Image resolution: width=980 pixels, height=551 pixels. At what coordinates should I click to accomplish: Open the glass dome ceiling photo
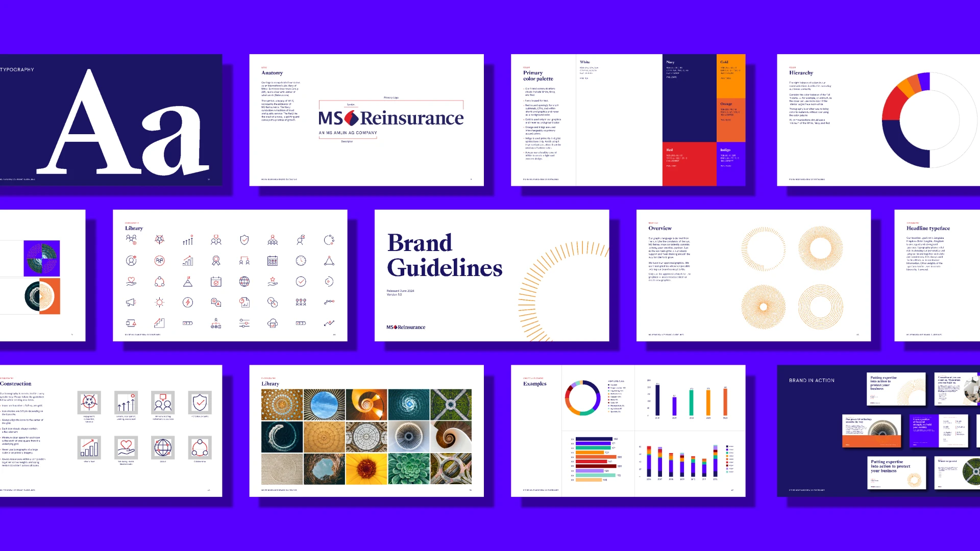pyautogui.click(x=366, y=437)
